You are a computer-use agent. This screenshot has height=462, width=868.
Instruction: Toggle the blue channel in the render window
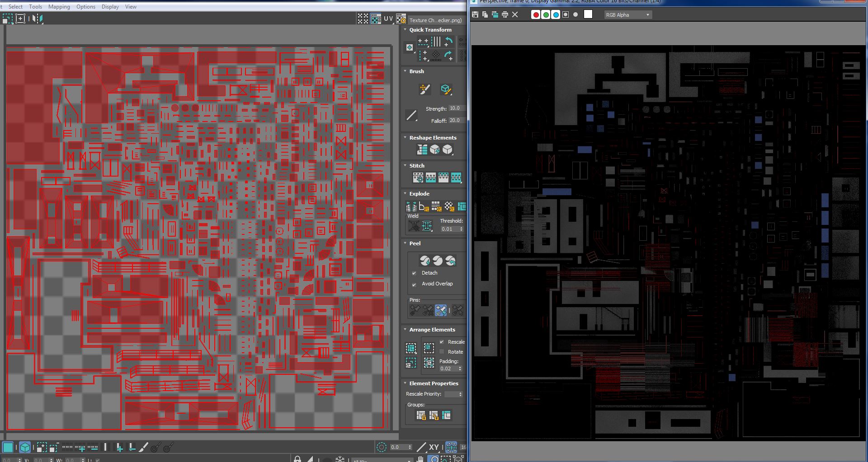point(556,14)
